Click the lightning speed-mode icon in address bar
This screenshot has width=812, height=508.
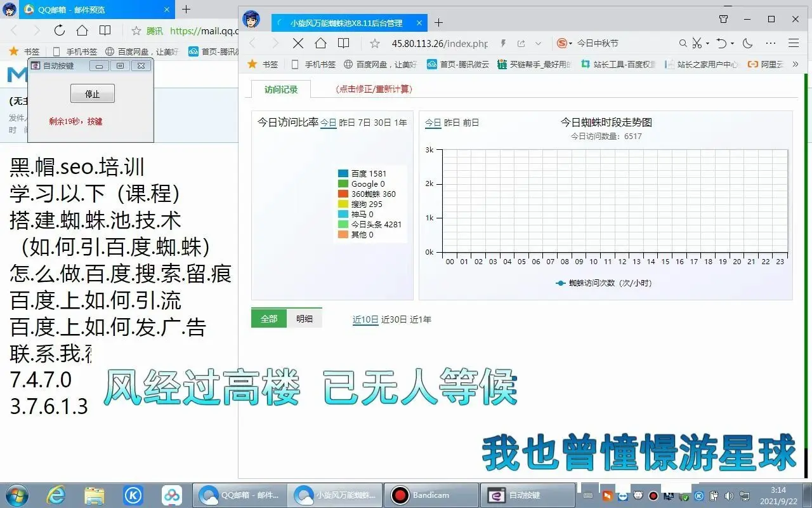pyautogui.click(x=503, y=43)
